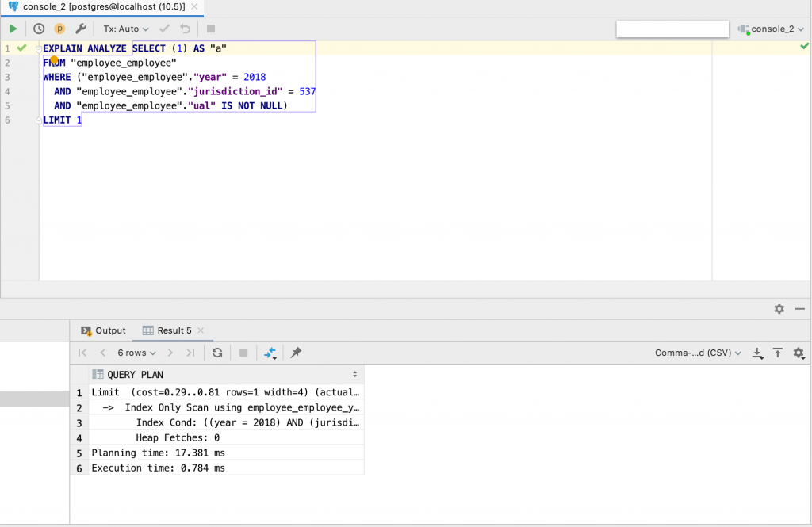Image resolution: width=812 pixels, height=527 pixels.
Task: Click the export data download icon
Action: click(x=757, y=353)
